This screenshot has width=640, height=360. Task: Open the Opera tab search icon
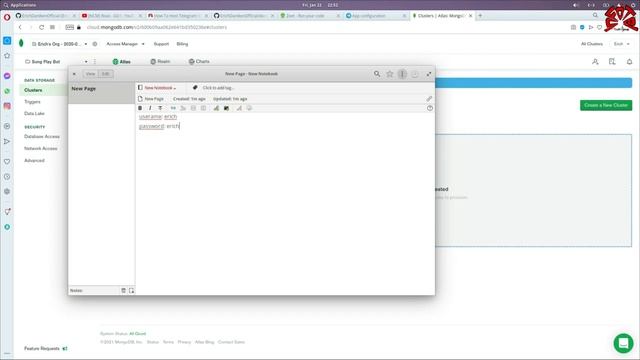(596, 16)
